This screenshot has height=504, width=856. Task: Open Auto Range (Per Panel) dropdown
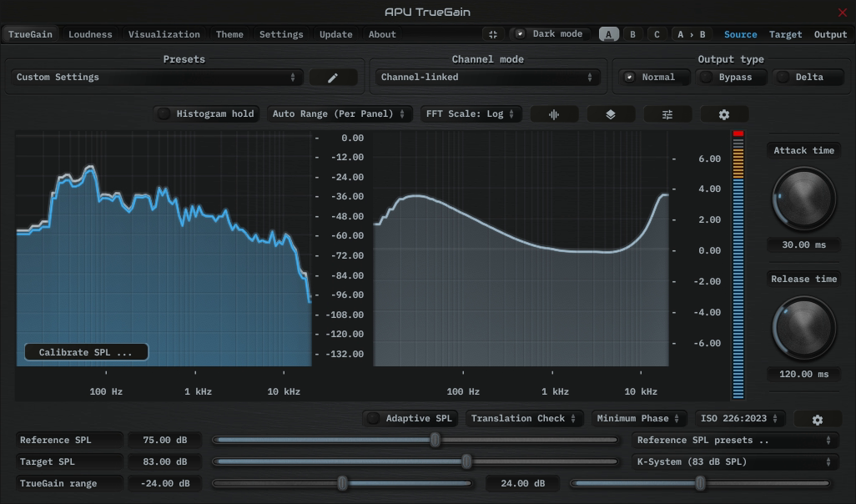(x=339, y=113)
